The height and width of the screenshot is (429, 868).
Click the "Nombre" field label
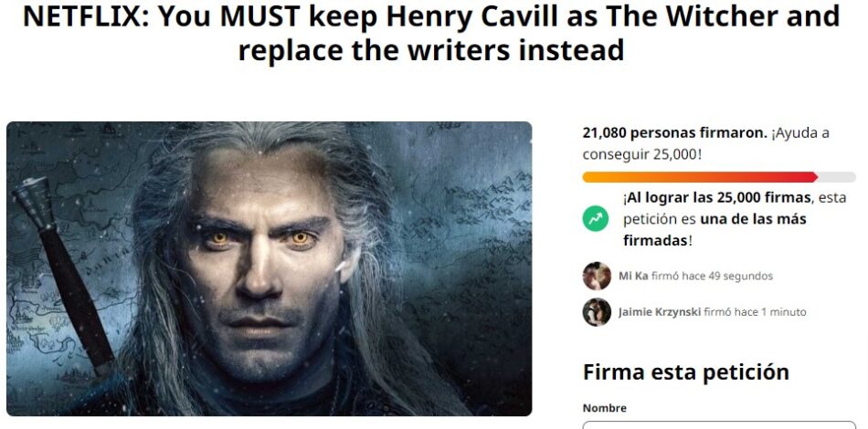pyautogui.click(x=605, y=408)
